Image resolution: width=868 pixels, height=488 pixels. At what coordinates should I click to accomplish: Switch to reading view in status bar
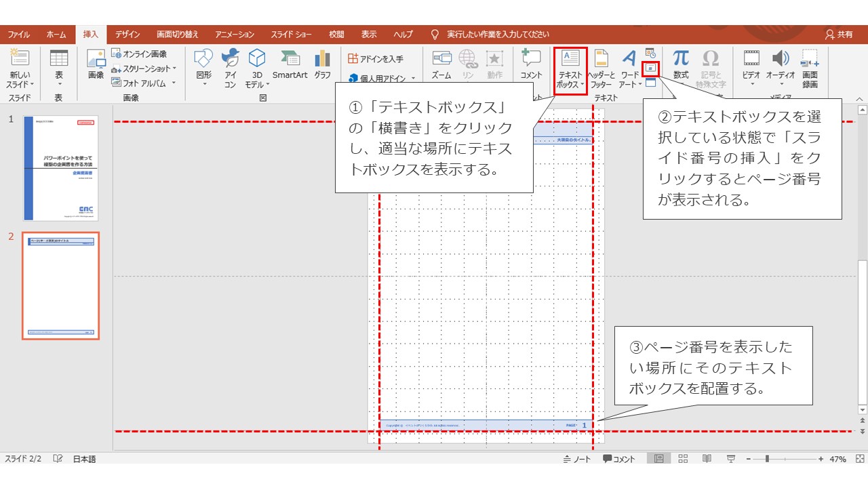click(707, 459)
